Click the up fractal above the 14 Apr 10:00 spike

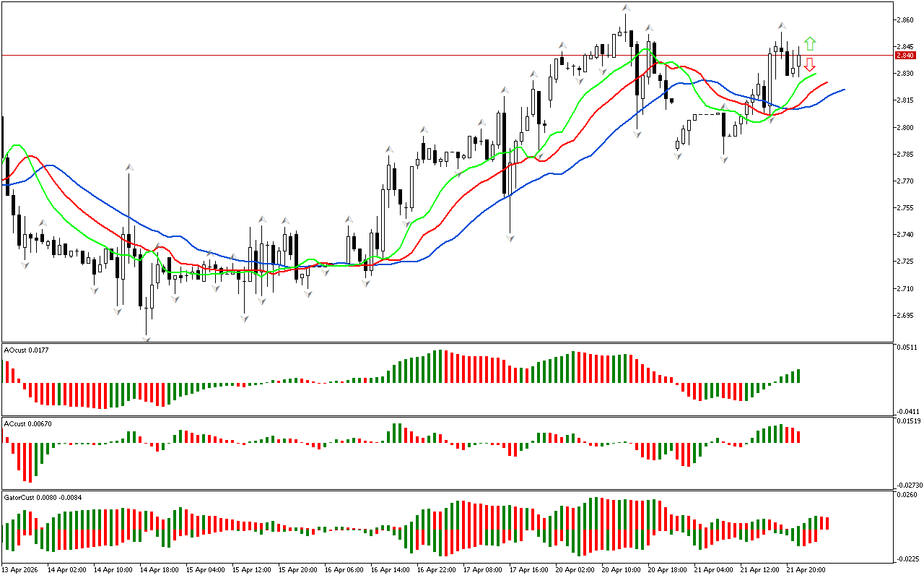tap(129, 167)
